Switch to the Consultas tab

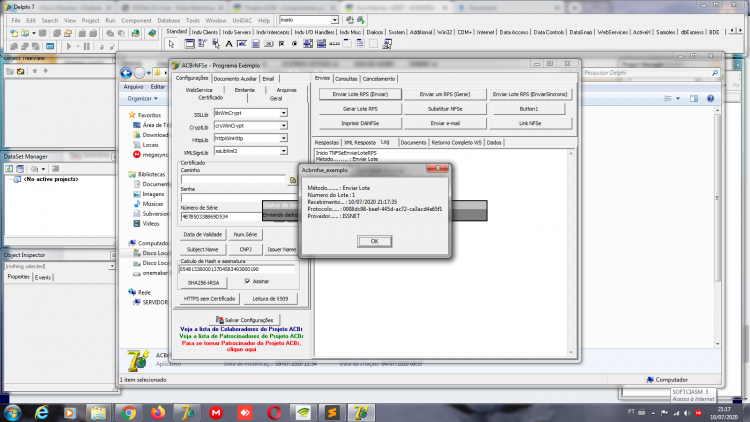(x=346, y=79)
